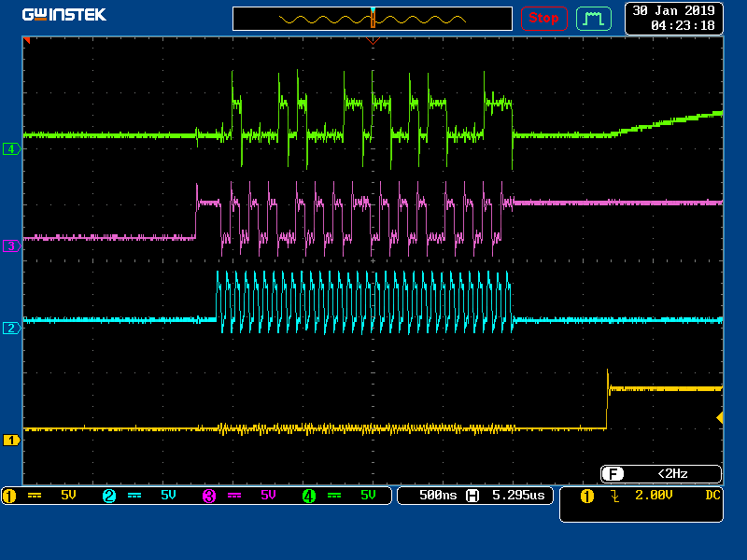Click the trigger source channel 1 badge
The height and width of the screenshot is (560, 747).
point(587,497)
